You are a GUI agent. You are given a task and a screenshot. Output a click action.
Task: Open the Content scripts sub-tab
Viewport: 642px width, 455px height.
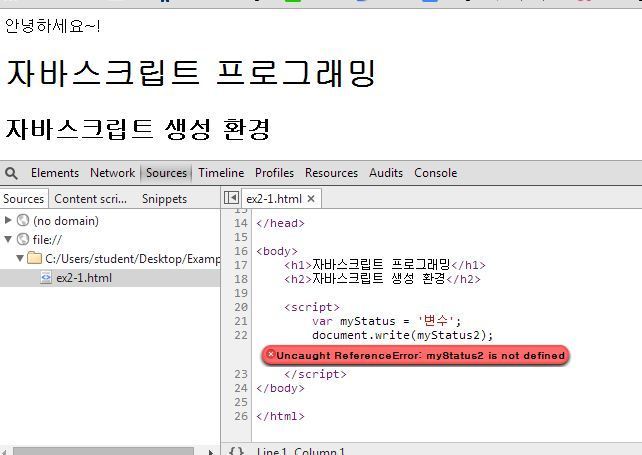(x=90, y=199)
